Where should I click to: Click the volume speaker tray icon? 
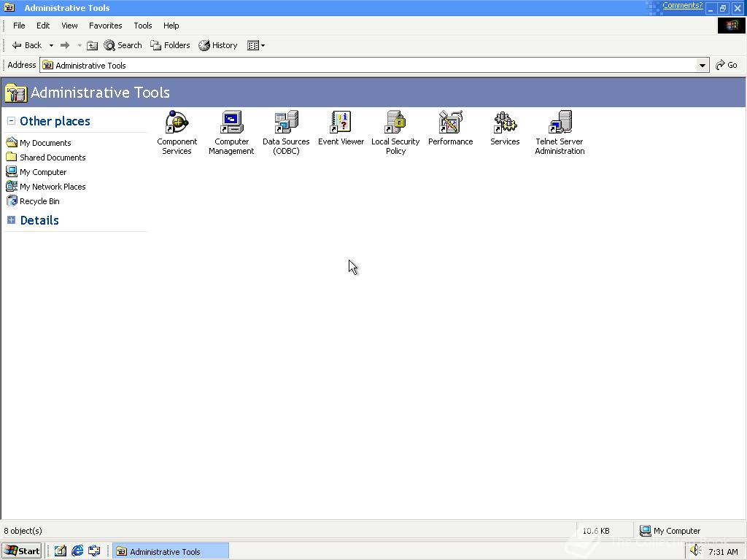click(x=695, y=551)
